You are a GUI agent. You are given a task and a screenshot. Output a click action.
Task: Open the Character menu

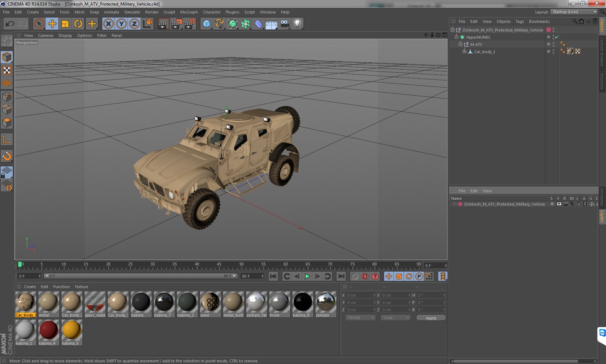pos(212,12)
